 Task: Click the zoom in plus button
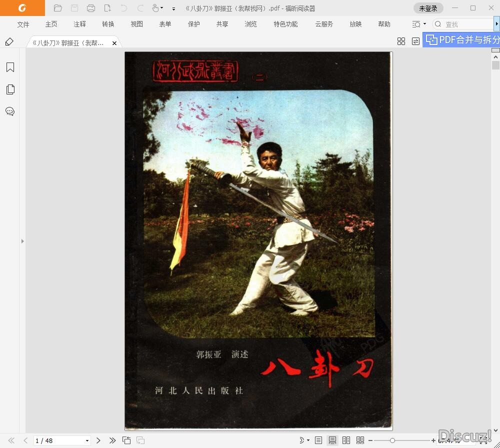(433, 440)
